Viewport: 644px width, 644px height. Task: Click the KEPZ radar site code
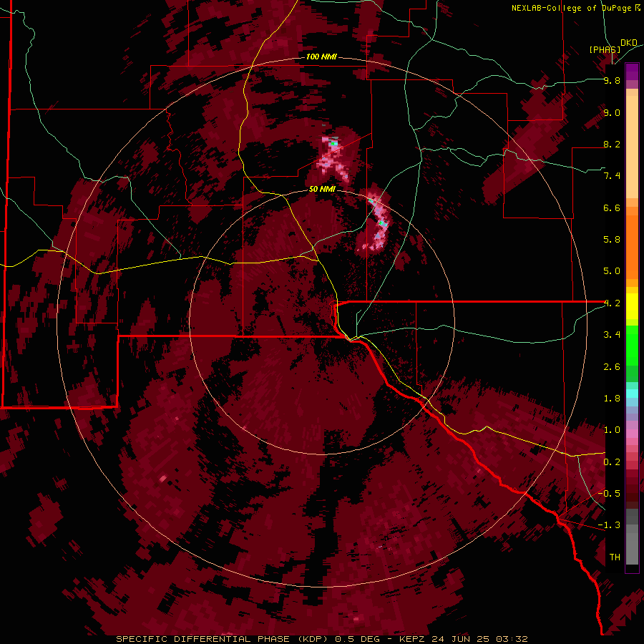413,639
